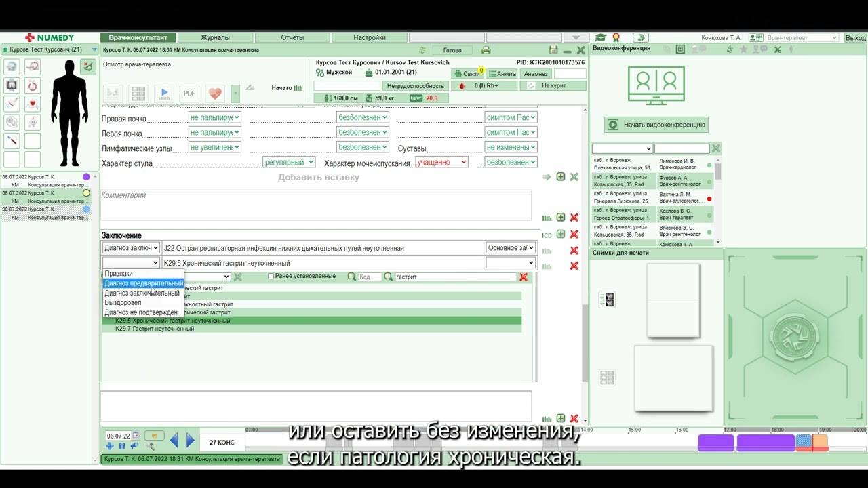Open the Суставы не изменены dropdown
The width and height of the screenshot is (868, 488).
coord(511,147)
